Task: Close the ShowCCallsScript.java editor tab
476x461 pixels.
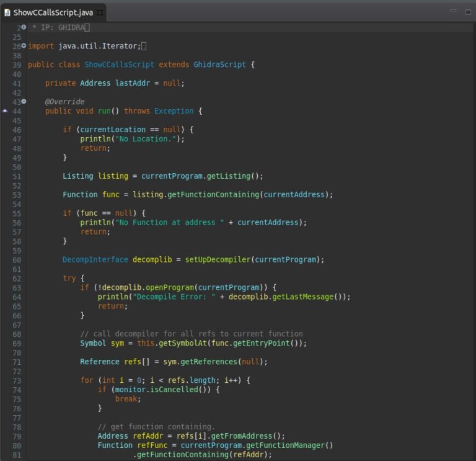Action: pyautogui.click(x=100, y=12)
